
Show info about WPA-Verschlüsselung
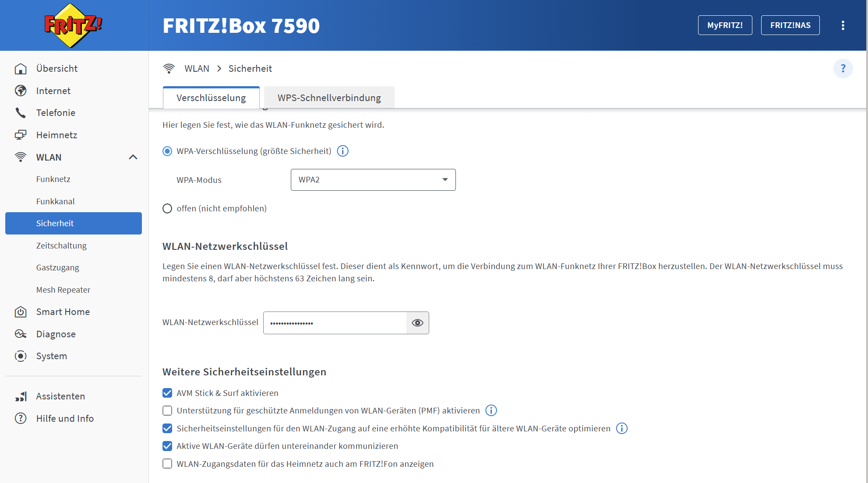tap(342, 151)
